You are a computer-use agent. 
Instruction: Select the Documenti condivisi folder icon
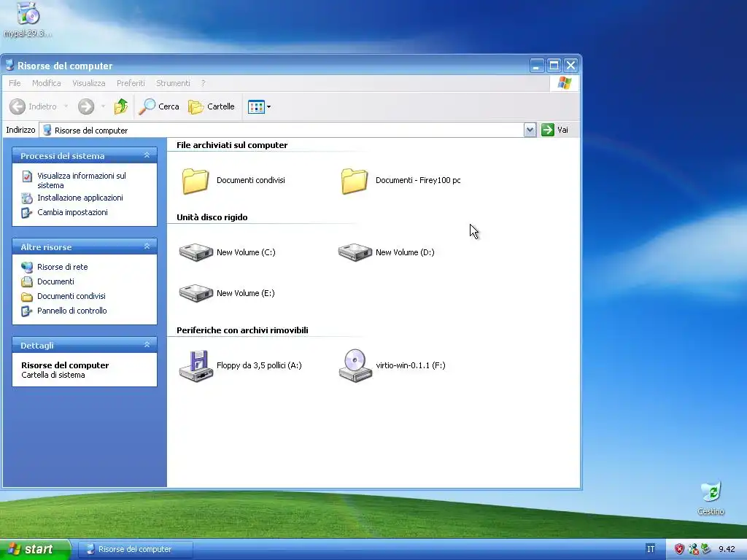(196, 181)
